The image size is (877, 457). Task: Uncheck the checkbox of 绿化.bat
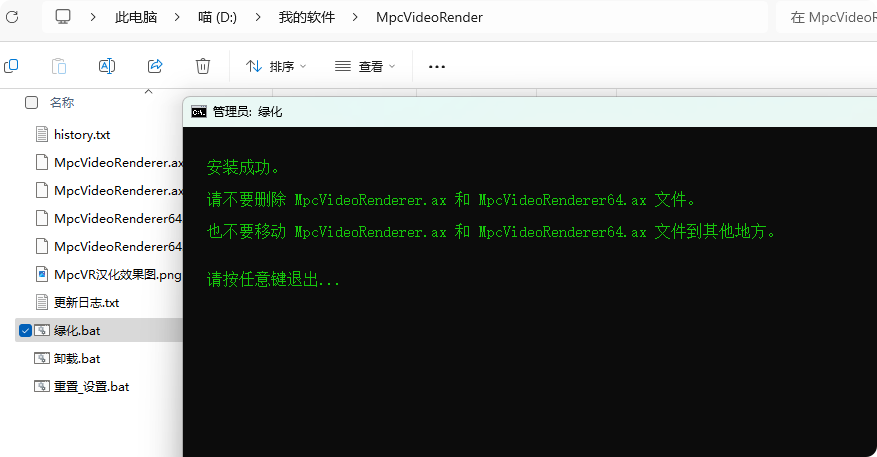25,331
